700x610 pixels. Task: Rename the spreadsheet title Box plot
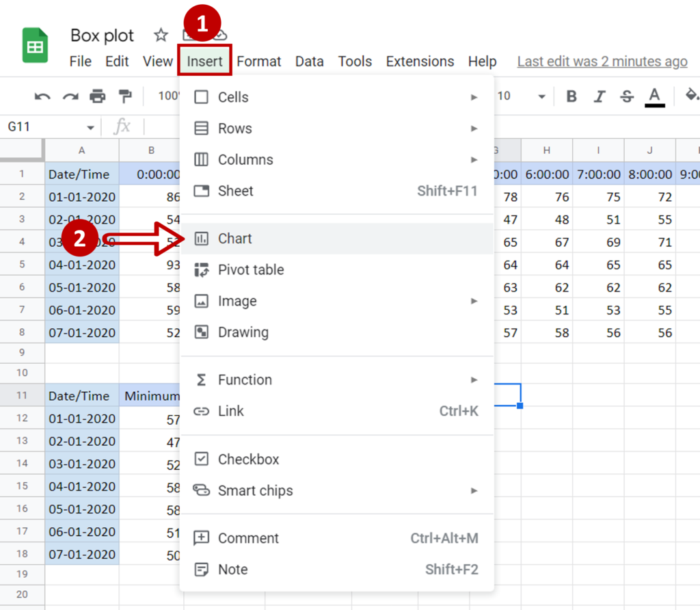click(102, 35)
